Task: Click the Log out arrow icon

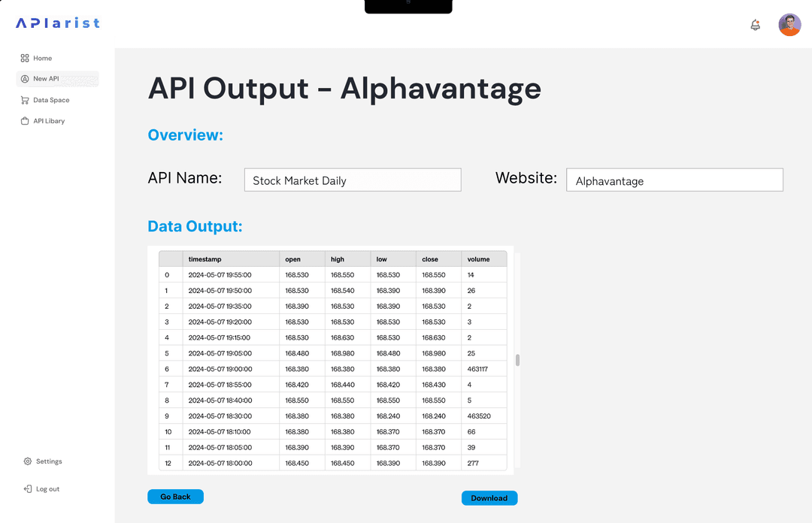Action: (x=28, y=489)
